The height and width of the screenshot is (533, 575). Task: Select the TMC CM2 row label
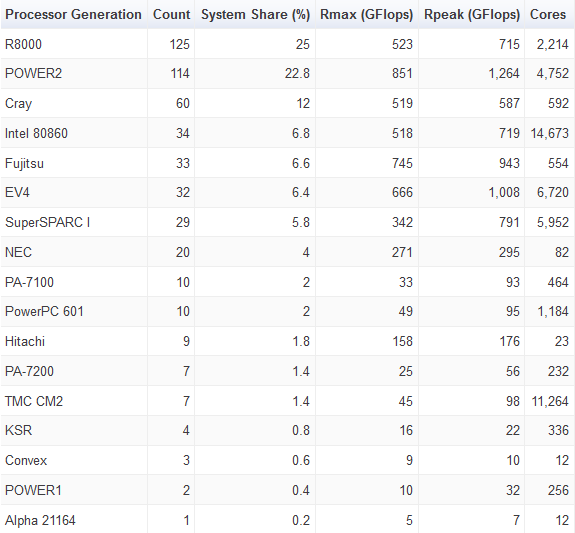(34, 401)
